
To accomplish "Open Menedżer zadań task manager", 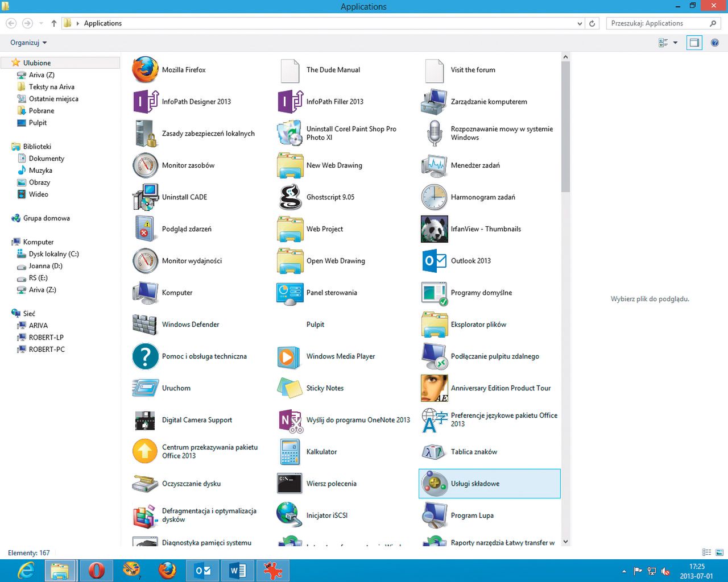I will pyautogui.click(x=435, y=165).
